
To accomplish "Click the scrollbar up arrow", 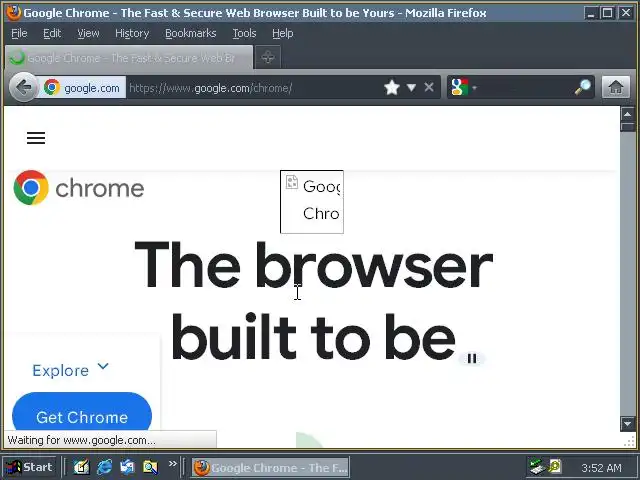I will point(627,114).
